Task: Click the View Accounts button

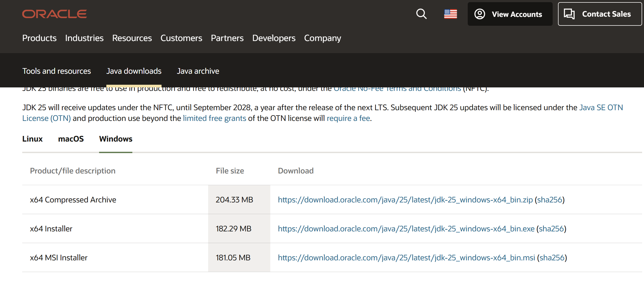Action: point(510,14)
